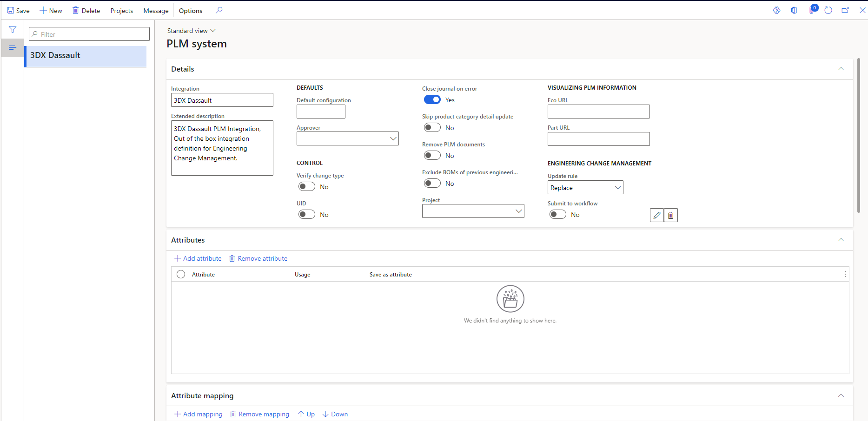Screen dimensions: 868x421
Task: Toggle Close journal on error off
Action: [x=432, y=99]
